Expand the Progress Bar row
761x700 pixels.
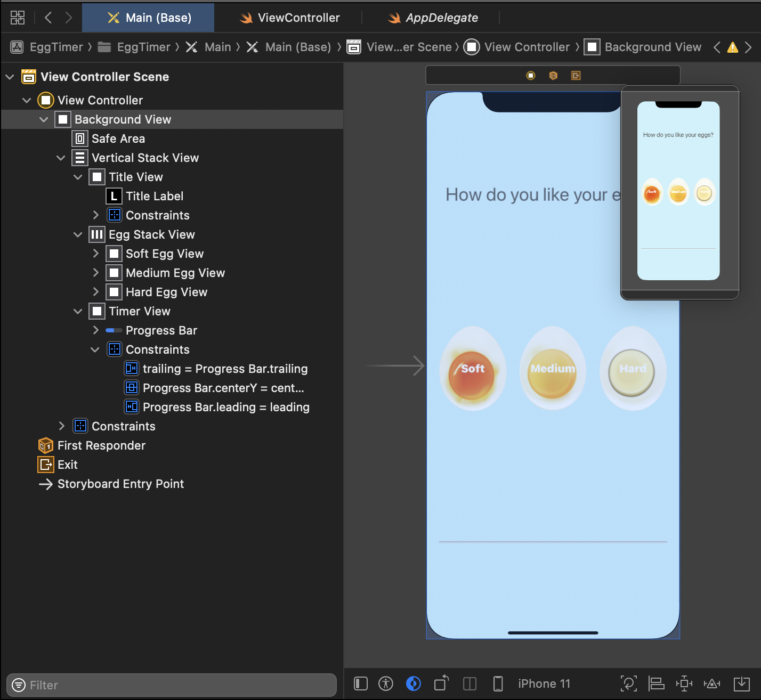coord(95,330)
